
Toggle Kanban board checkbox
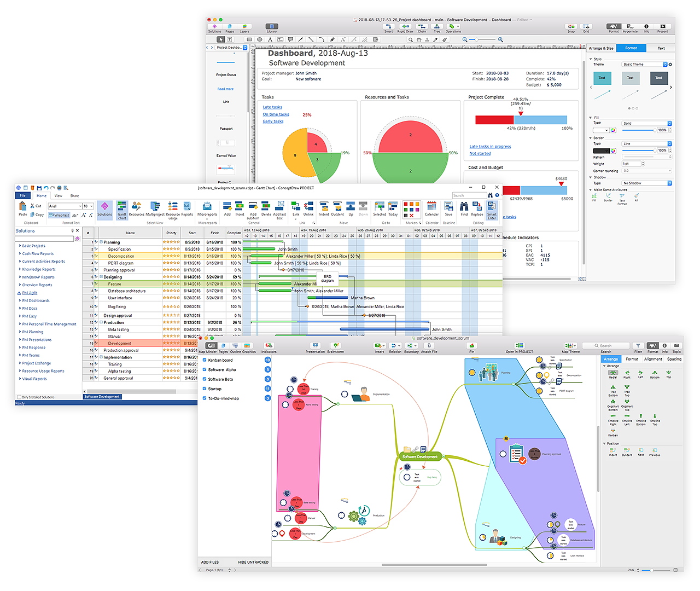pyautogui.click(x=205, y=360)
